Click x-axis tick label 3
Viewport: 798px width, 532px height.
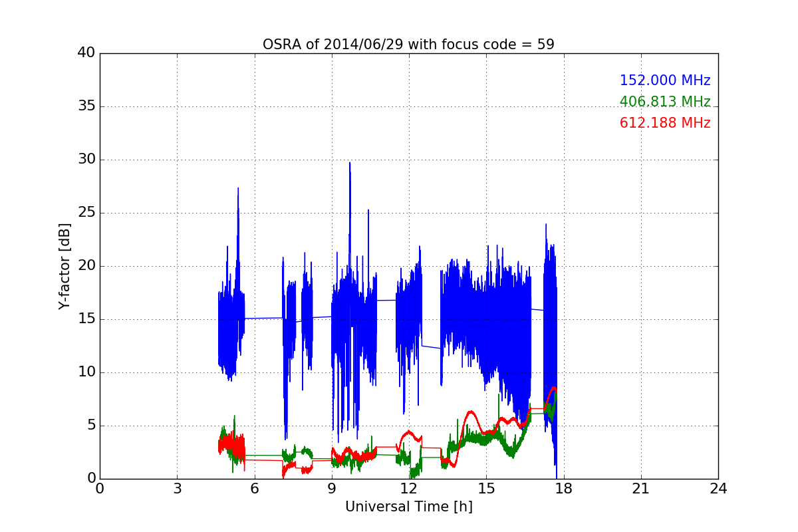177,488
